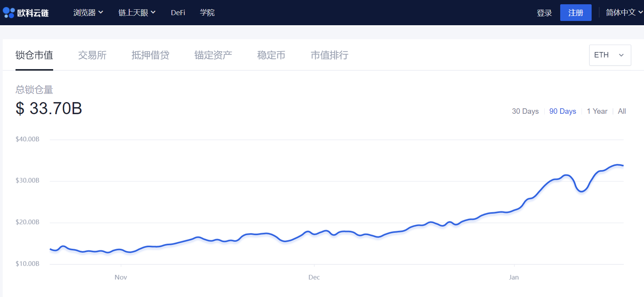The height and width of the screenshot is (297, 644).
Task: Show All time chart data
Action: [621, 111]
